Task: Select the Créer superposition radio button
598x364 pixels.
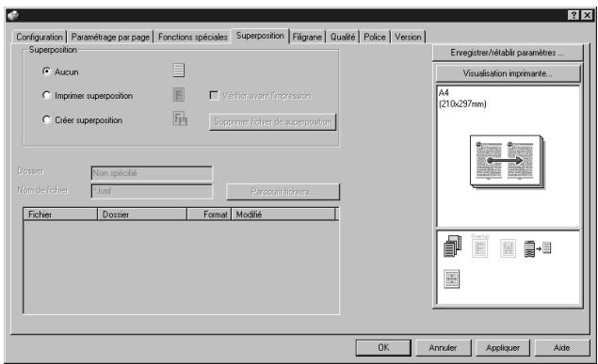Action: click(x=46, y=120)
